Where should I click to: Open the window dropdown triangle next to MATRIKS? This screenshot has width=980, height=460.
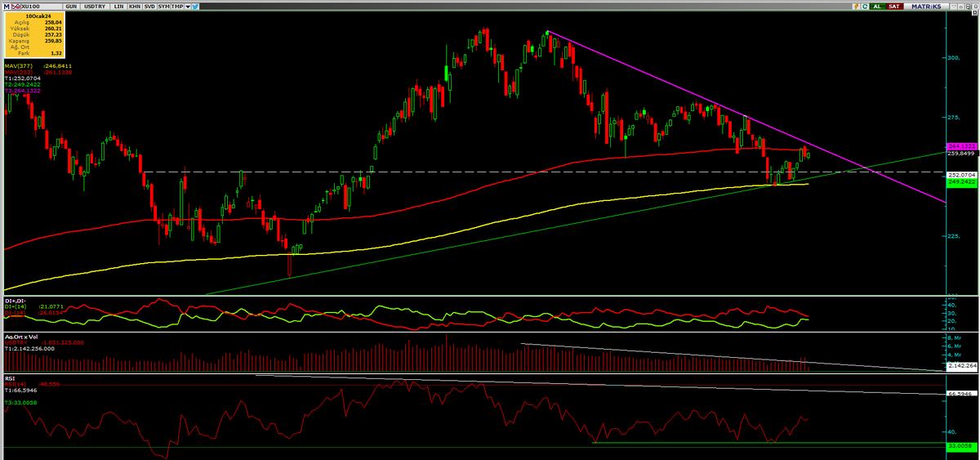click(954, 7)
